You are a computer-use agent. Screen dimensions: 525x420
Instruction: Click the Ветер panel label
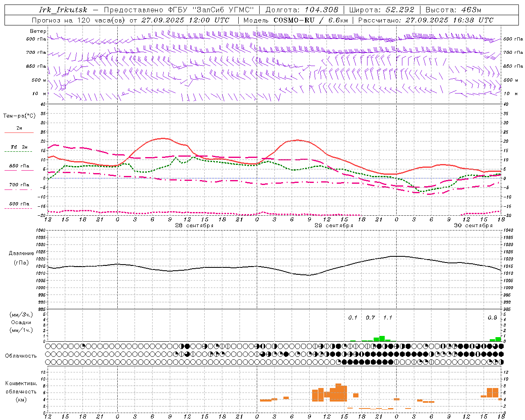(38, 31)
